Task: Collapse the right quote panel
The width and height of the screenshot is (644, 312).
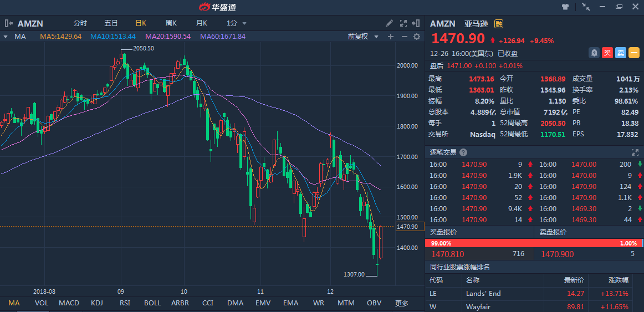Action: pyautogui.click(x=416, y=23)
